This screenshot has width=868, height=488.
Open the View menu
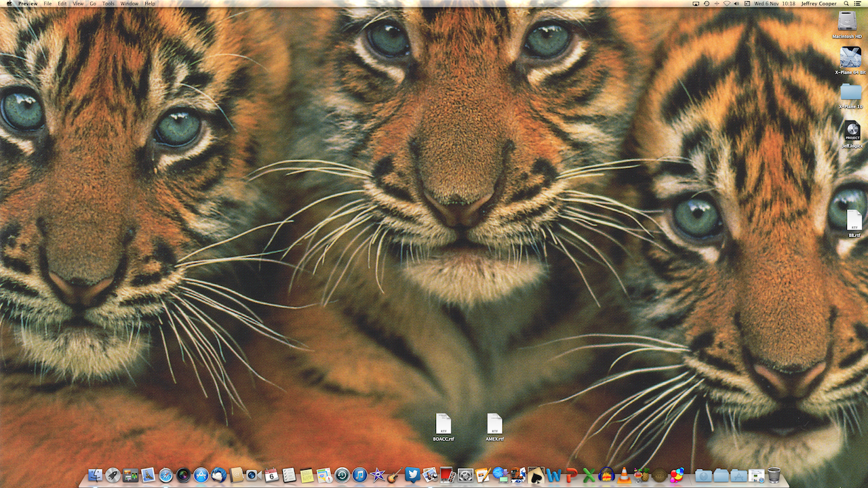(x=79, y=3)
